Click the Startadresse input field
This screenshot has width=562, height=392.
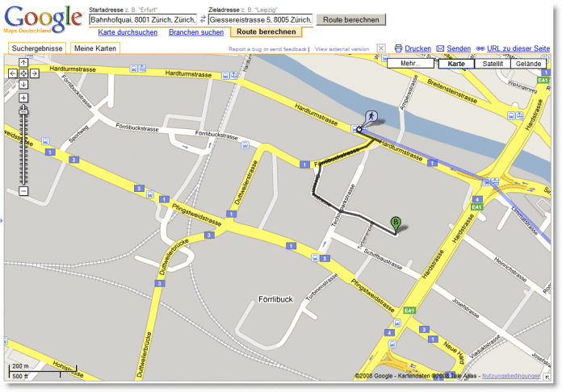click(141, 19)
